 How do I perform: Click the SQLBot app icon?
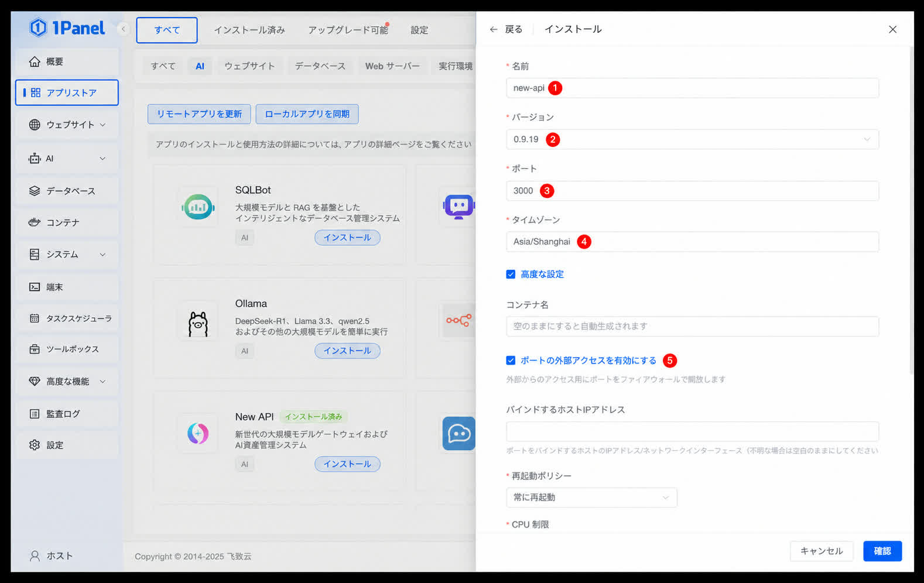(198, 207)
